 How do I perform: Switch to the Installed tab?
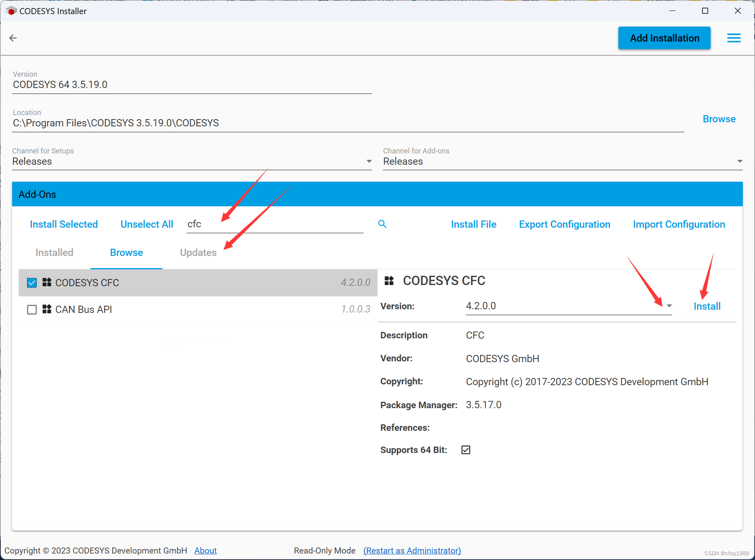[55, 253]
